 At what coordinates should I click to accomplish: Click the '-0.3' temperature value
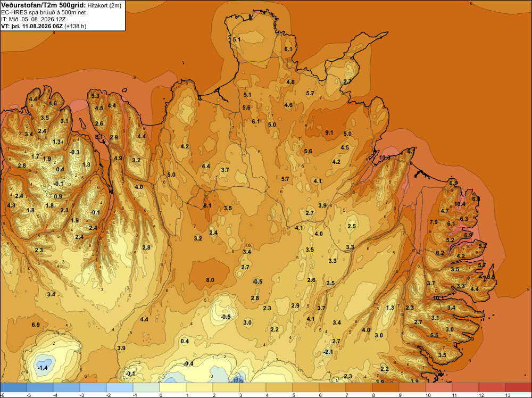74,152
